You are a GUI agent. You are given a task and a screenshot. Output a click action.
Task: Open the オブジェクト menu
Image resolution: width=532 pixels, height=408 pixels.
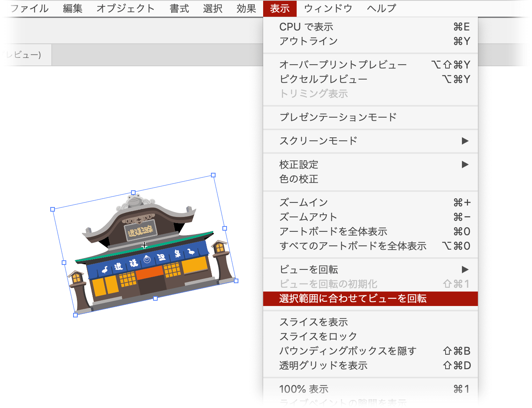(x=125, y=8)
